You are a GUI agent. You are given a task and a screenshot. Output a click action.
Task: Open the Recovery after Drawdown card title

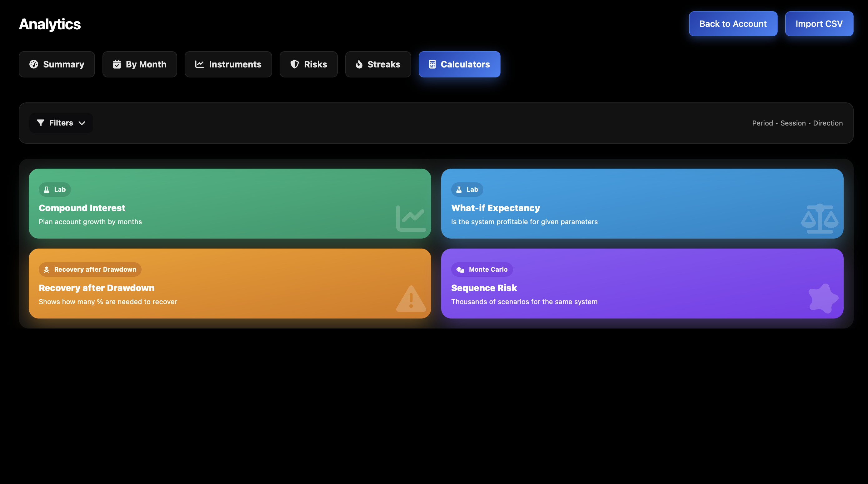click(x=96, y=288)
